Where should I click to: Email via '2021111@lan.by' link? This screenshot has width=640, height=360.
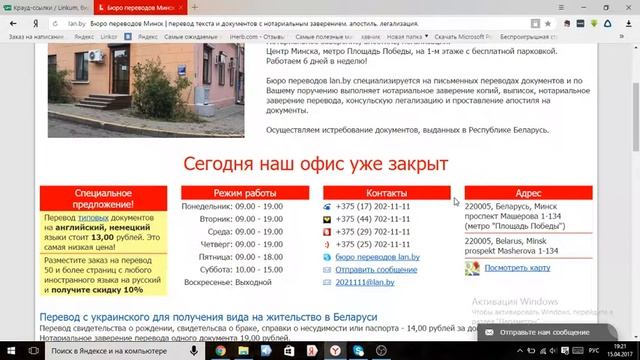click(365, 282)
